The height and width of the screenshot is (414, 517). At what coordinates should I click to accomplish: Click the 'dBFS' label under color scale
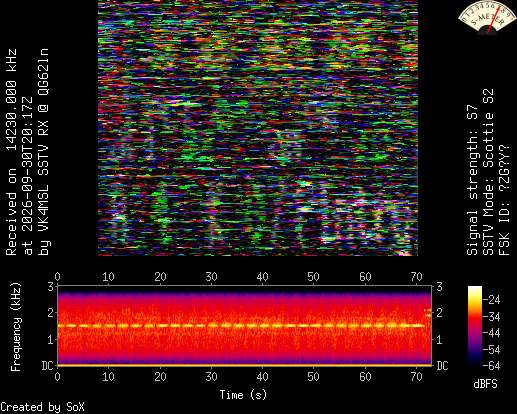[485, 384]
